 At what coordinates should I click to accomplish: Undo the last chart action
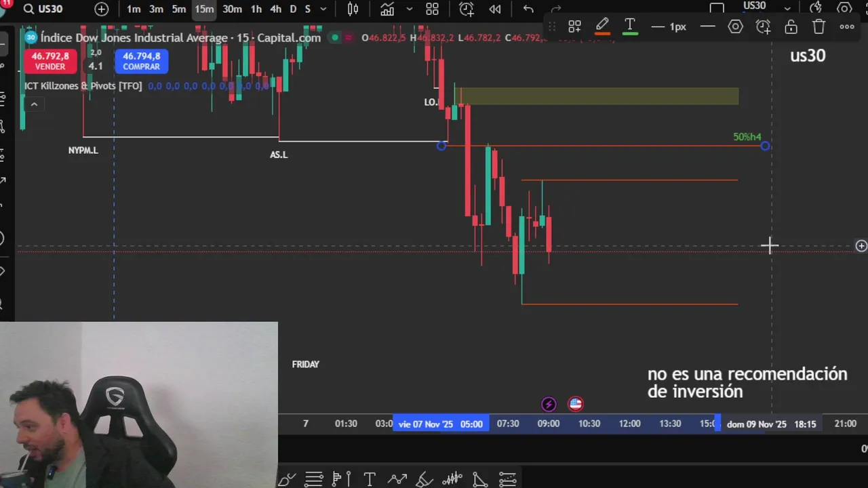click(528, 9)
